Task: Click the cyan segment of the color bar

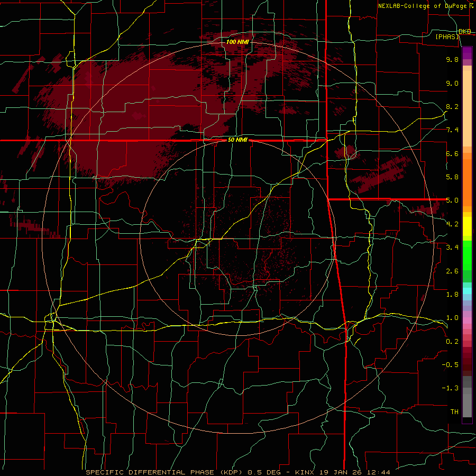Action: tap(467, 290)
